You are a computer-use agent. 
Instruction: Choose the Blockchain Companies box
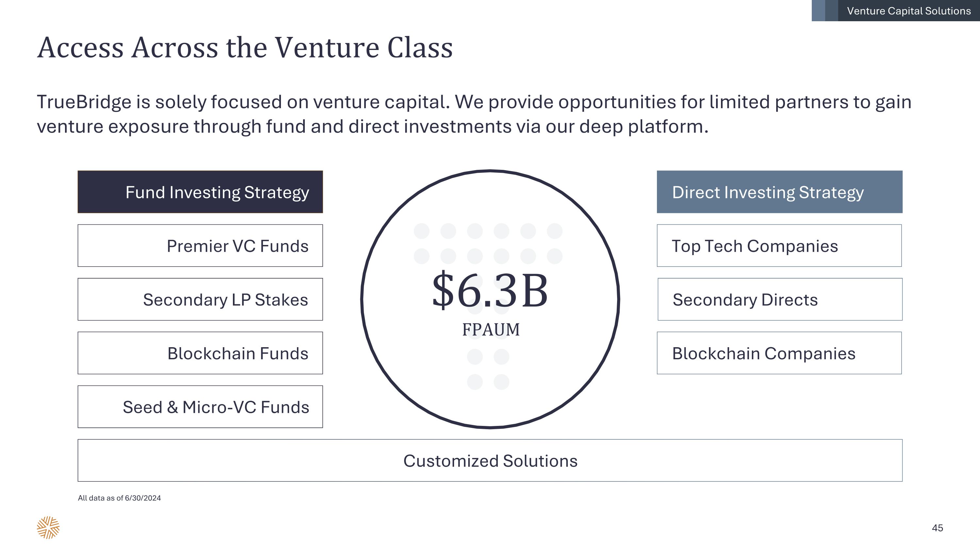tap(779, 353)
